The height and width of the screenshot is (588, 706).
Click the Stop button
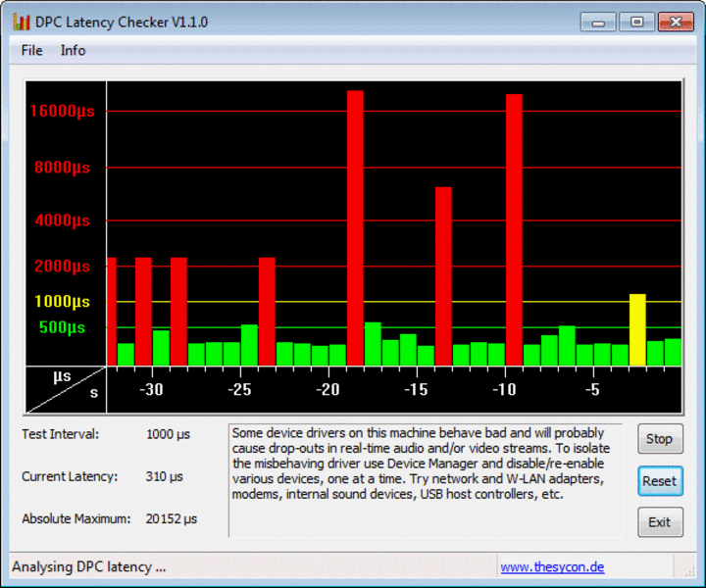(x=660, y=439)
